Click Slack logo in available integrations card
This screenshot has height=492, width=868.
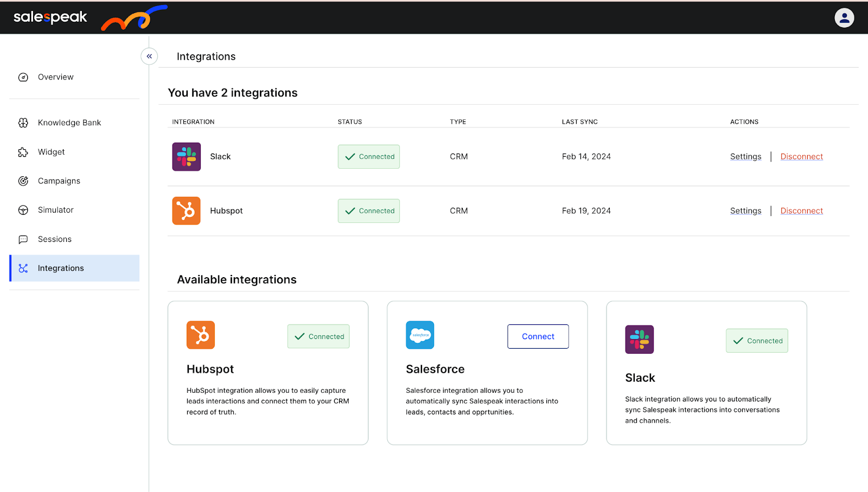click(x=639, y=339)
